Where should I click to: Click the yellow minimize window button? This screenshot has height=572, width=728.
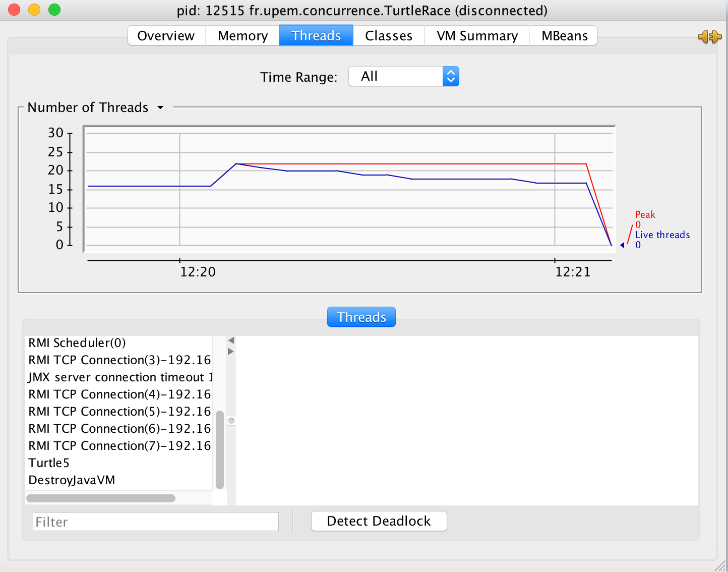pos(34,10)
